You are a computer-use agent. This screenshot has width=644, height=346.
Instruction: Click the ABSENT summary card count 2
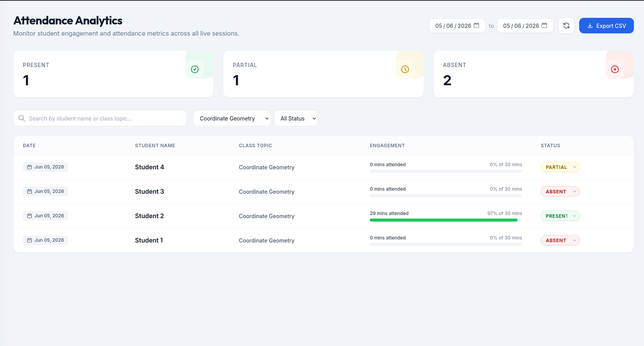tap(447, 81)
